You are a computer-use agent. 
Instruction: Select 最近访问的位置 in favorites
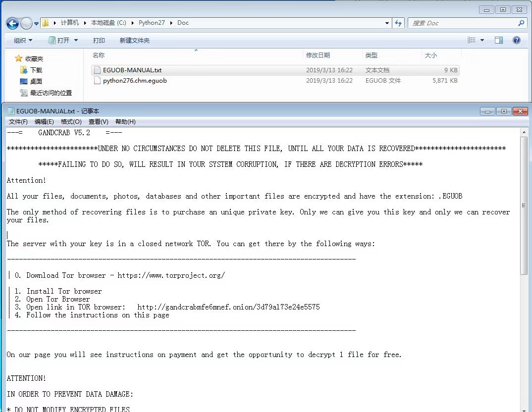click(x=46, y=93)
